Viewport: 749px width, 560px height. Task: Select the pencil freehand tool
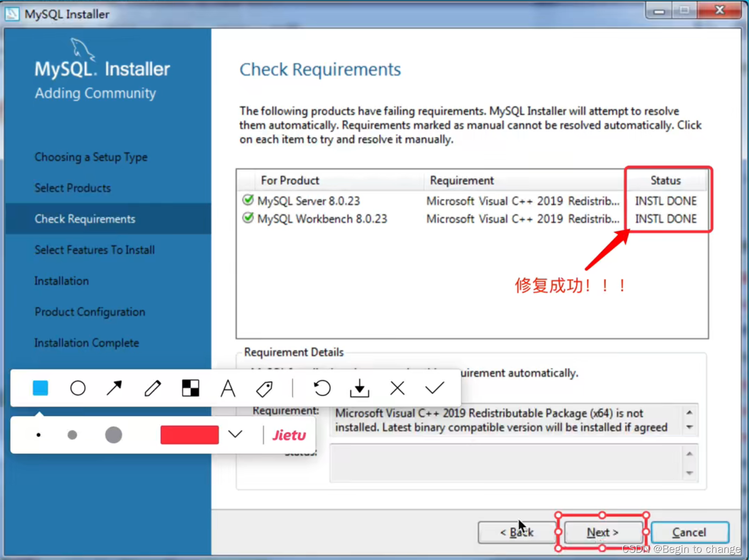(x=152, y=388)
